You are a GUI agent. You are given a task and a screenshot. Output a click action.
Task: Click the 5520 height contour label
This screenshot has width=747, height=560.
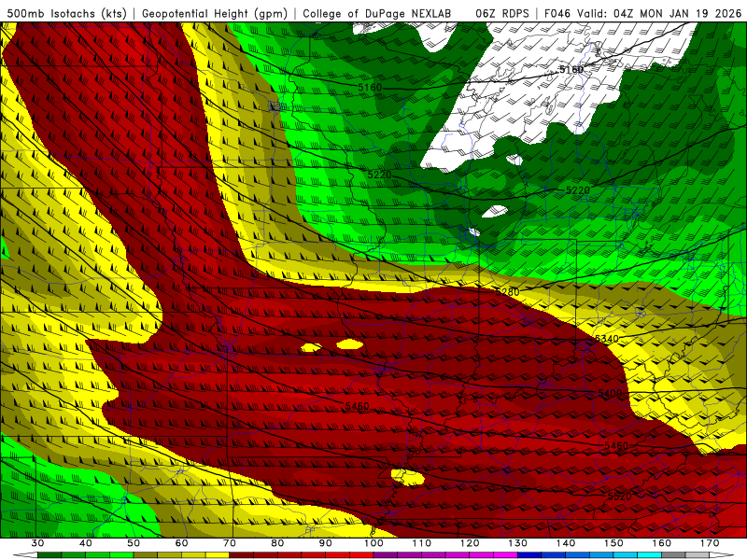click(x=619, y=497)
